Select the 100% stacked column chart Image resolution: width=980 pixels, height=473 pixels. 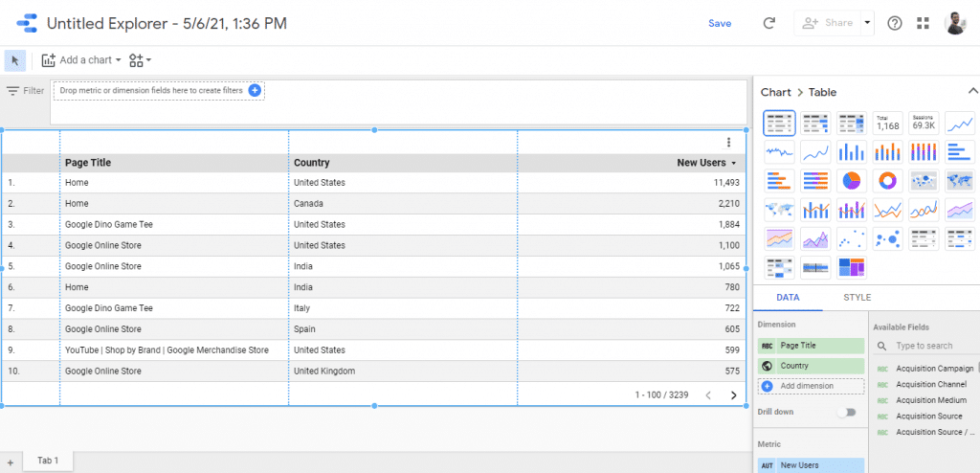pyautogui.click(x=924, y=152)
